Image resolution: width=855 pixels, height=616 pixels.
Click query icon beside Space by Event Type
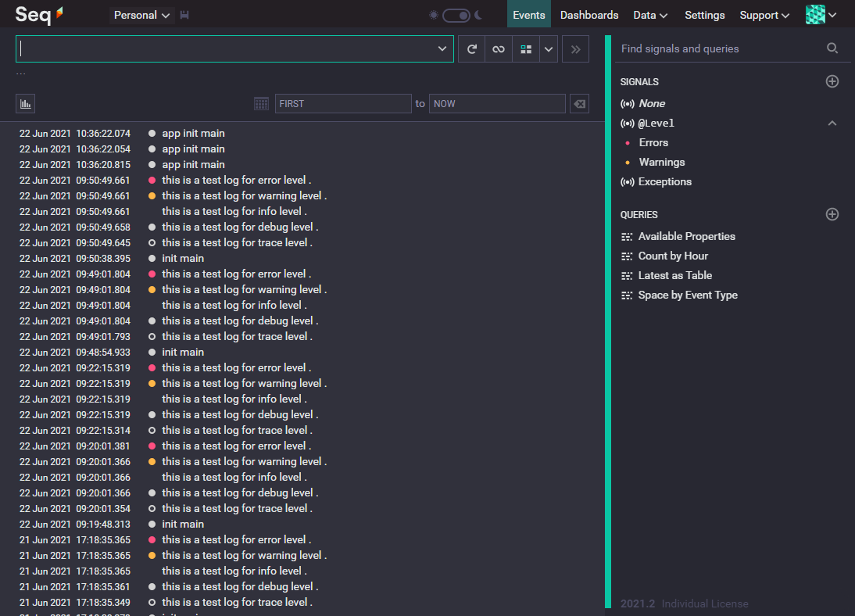coord(627,295)
